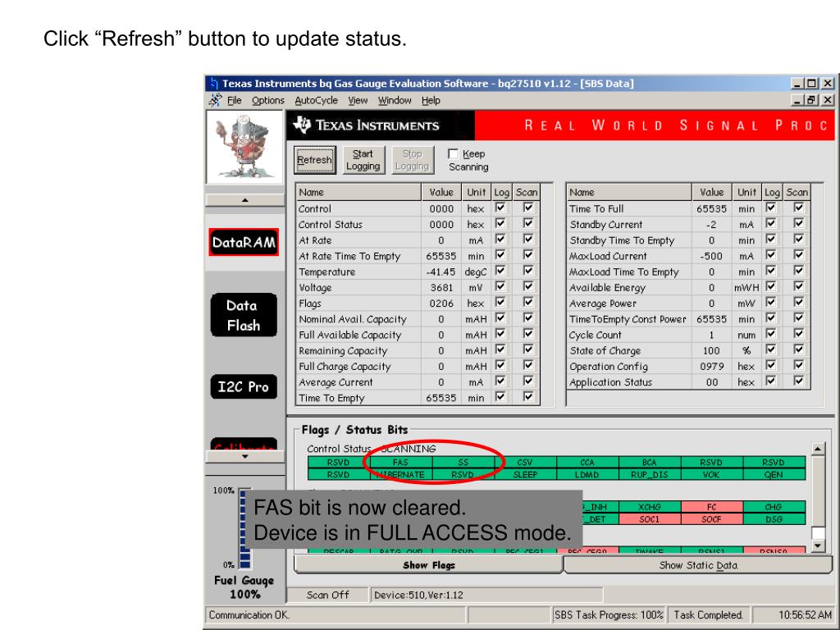Toggle Log checkbox for State of Charge
The image size is (840, 630).
pos(771,349)
